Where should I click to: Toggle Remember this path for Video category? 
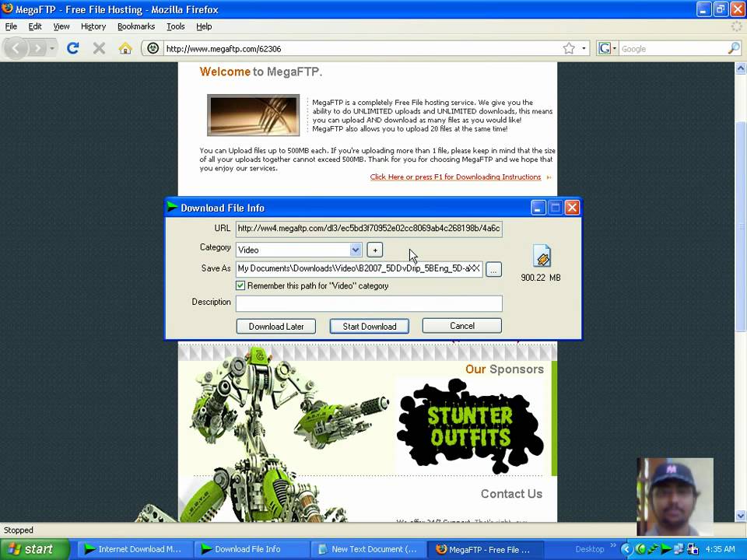[240, 285]
